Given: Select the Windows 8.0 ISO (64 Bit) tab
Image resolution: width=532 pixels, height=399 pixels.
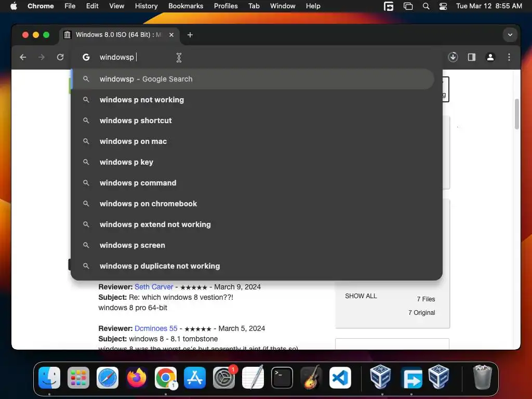Looking at the screenshot, I should pyautogui.click(x=118, y=35).
